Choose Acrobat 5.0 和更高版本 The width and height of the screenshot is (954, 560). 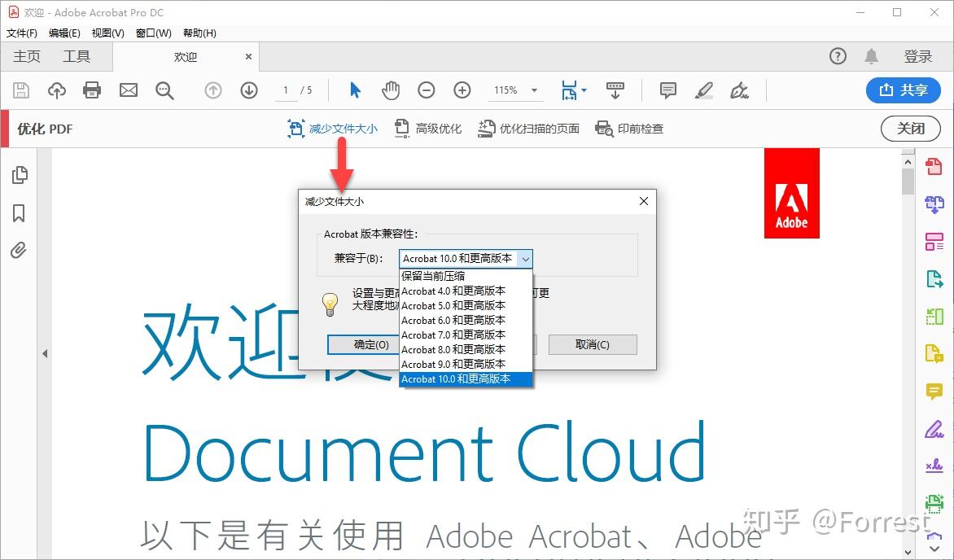point(466,305)
